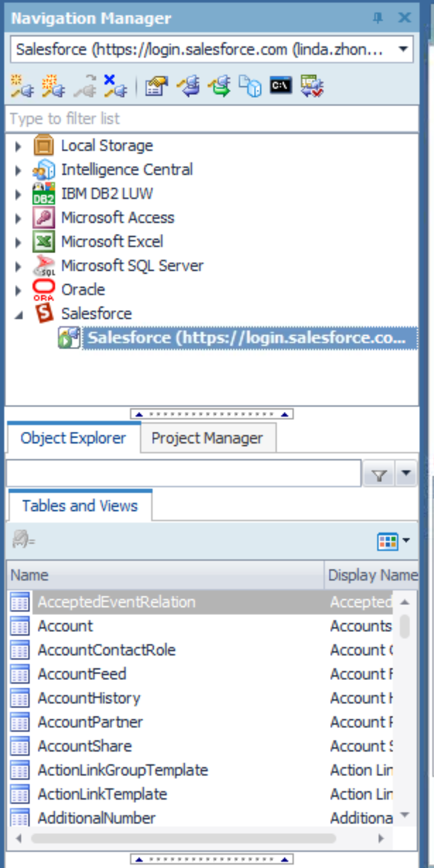The image size is (434, 868).
Task: Expand the Microsoft Access node
Action: tap(19, 218)
